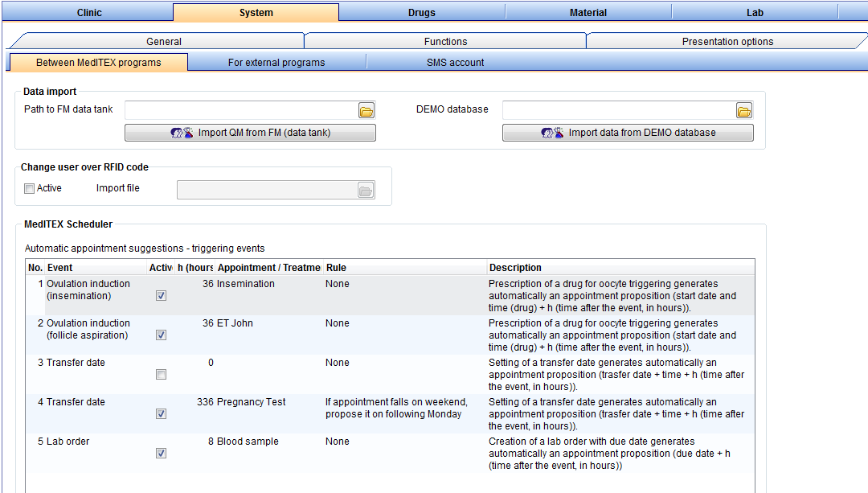Open the RFID Import file folder icon
This screenshot has width=868, height=493.
366,190
